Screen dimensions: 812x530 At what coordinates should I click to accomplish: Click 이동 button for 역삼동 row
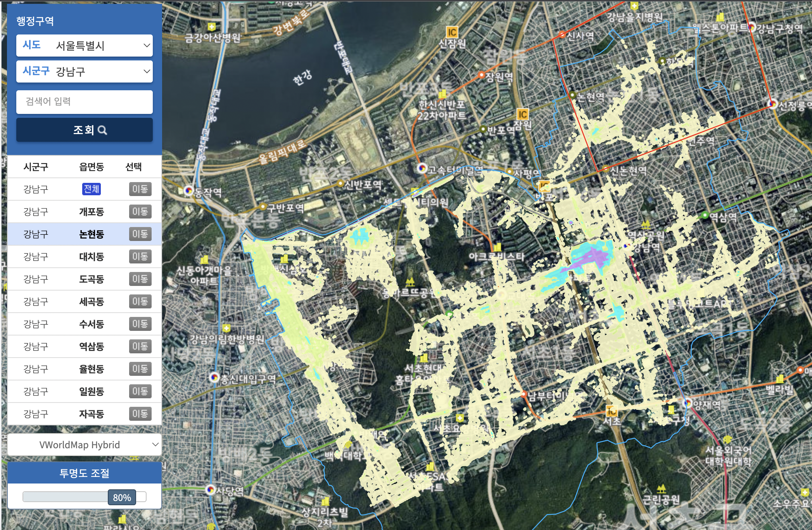[x=140, y=346]
